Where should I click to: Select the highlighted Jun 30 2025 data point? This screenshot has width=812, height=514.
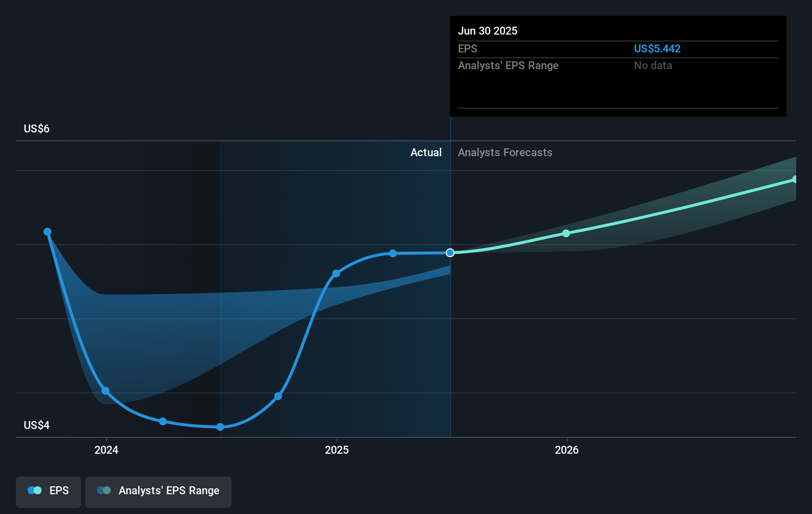(x=450, y=253)
